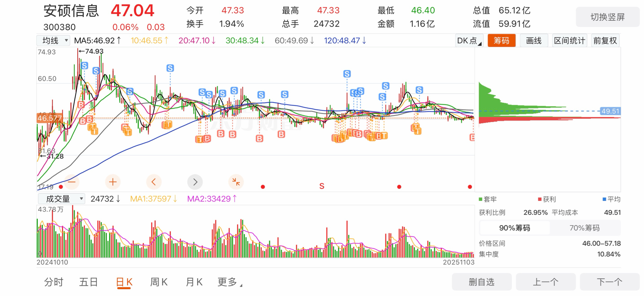
Task: Click the 获利比例 26.95% value
Action: (535, 213)
